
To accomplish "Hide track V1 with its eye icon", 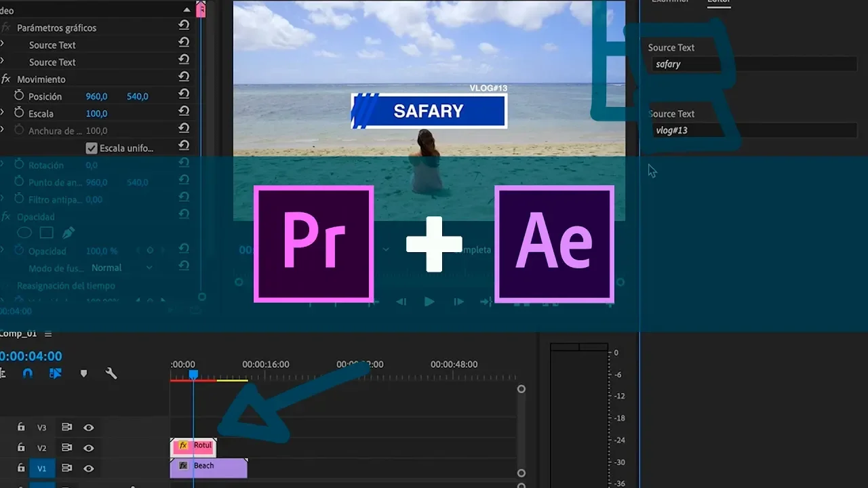I will (88, 468).
